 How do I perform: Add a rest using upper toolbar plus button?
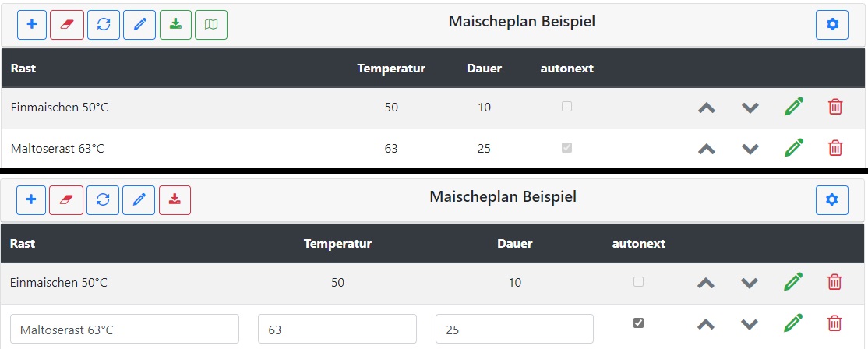point(32,25)
